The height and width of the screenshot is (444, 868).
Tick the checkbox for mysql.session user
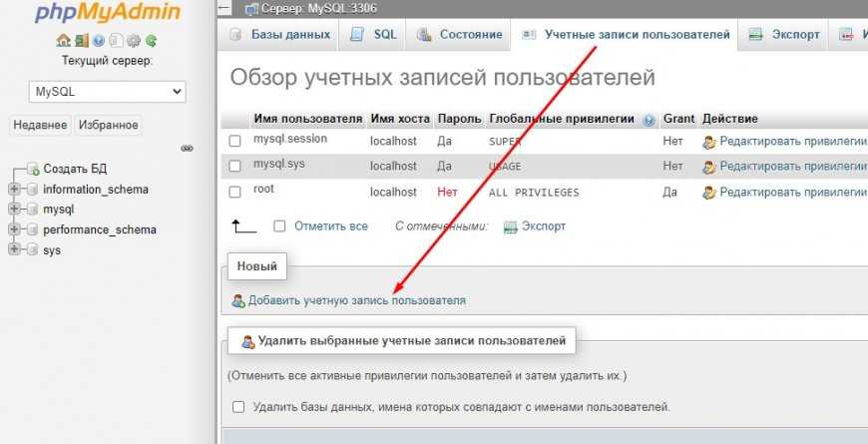click(x=235, y=142)
